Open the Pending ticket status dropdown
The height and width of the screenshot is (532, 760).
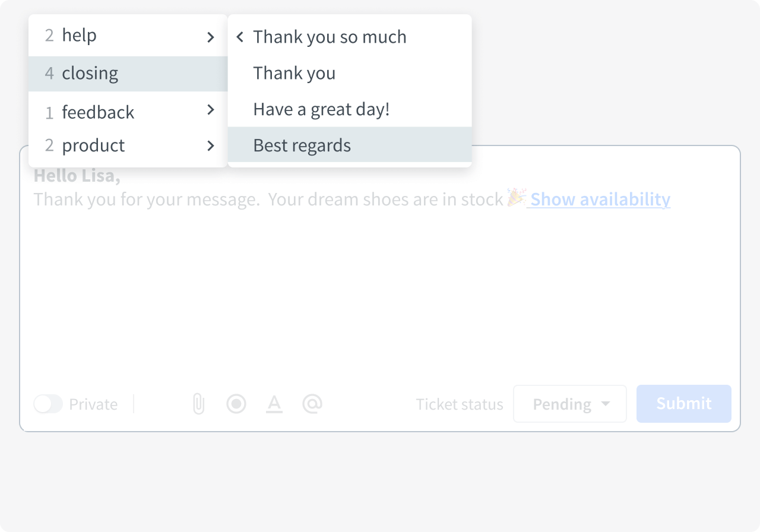coord(569,404)
